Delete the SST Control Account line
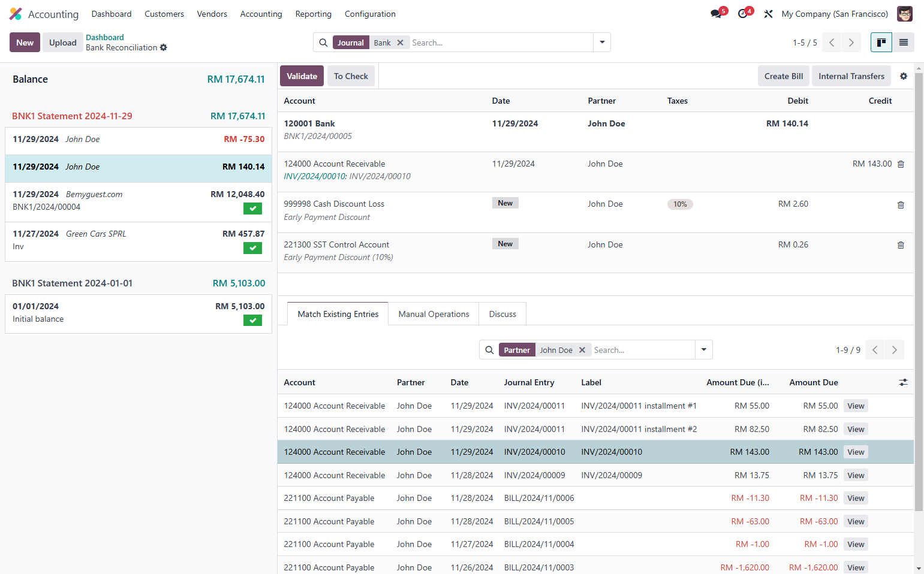 [901, 245]
